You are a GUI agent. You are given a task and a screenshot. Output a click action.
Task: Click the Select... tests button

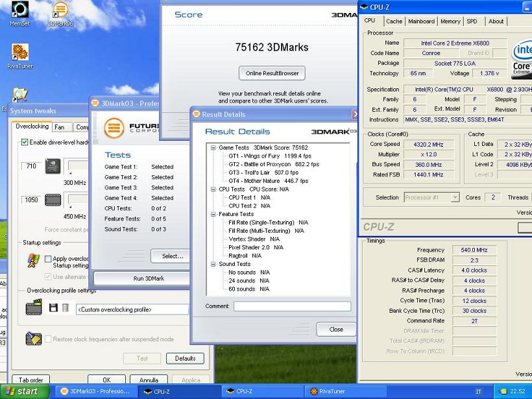point(171,256)
